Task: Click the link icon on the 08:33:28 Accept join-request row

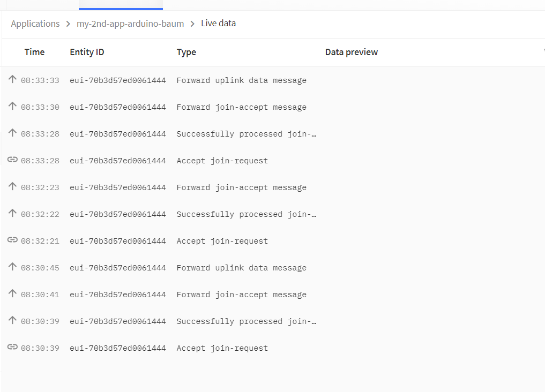Action: pos(12,160)
